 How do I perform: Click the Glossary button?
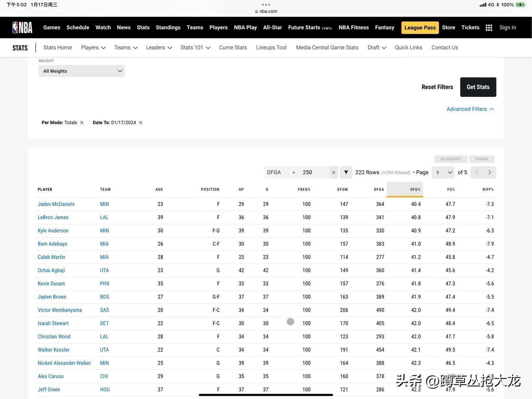(x=451, y=159)
